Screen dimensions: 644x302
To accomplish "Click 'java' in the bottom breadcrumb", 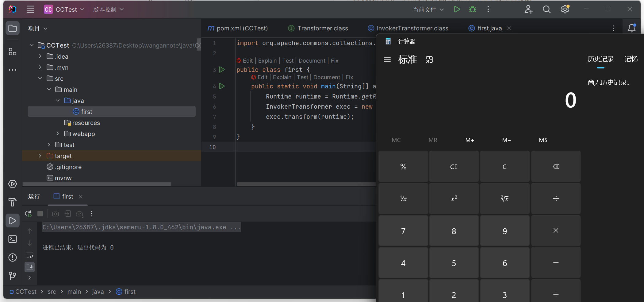I will pos(98,292).
